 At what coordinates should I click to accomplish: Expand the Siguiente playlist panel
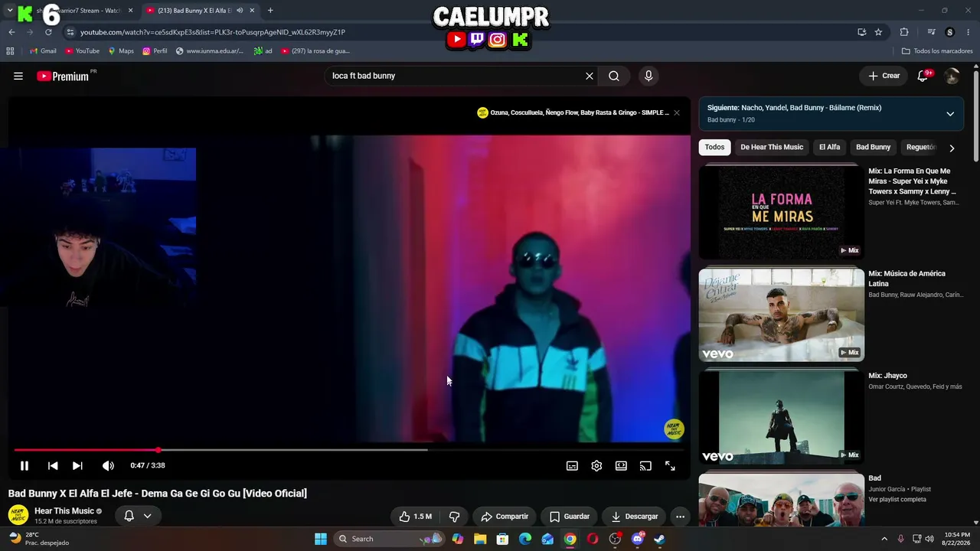[x=950, y=114]
